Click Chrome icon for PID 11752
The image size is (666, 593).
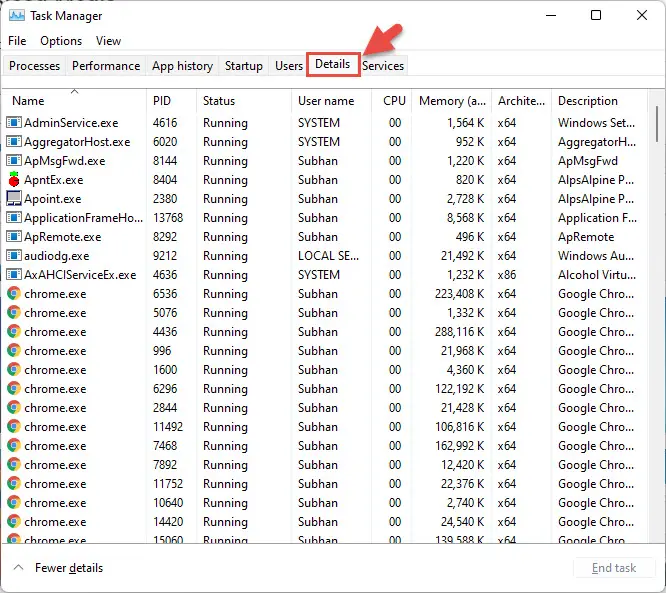[14, 483]
